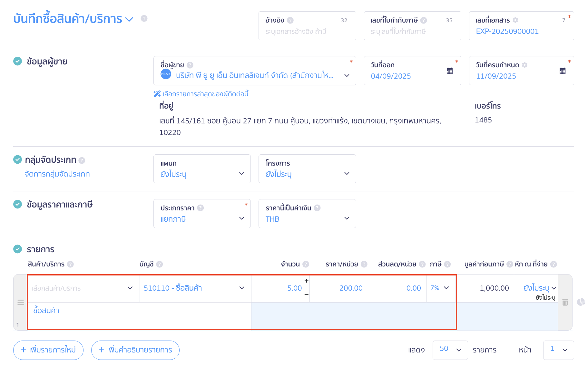Click help icon next to page title
Image resolution: width=588 pixels, height=366 pixels.
pyautogui.click(x=144, y=19)
